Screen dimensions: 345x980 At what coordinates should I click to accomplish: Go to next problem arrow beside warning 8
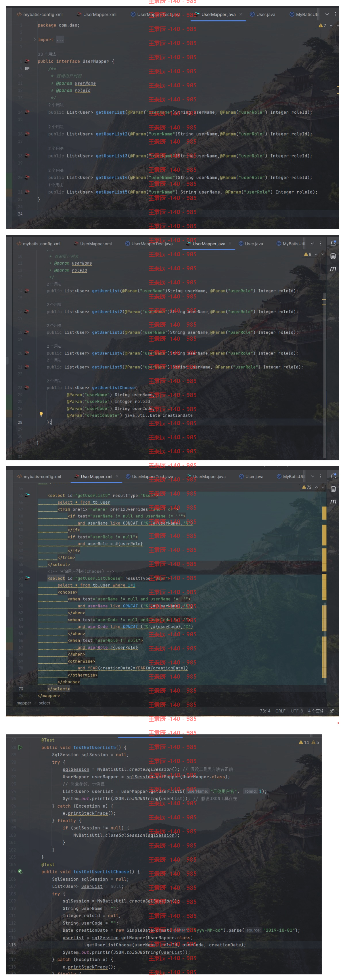click(323, 255)
